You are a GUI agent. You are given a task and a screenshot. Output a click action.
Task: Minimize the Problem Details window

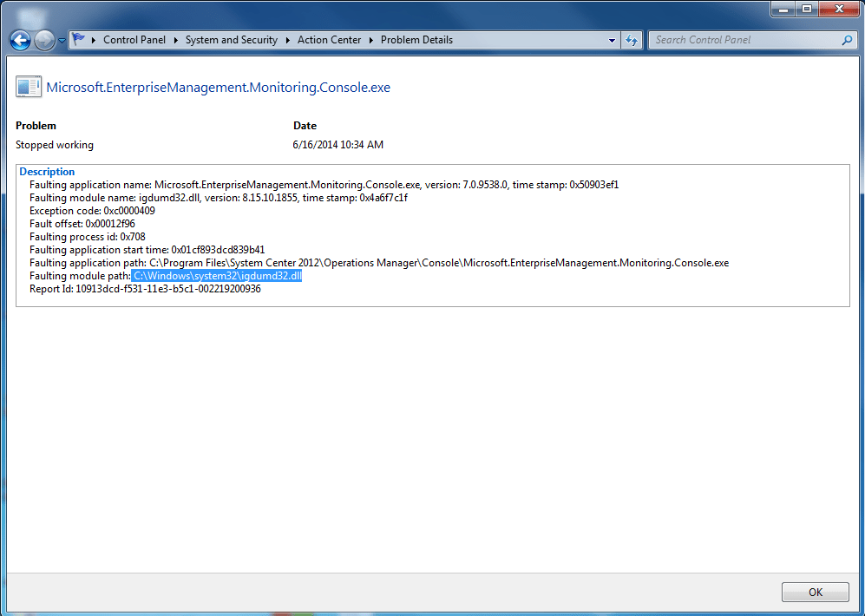[x=783, y=9]
